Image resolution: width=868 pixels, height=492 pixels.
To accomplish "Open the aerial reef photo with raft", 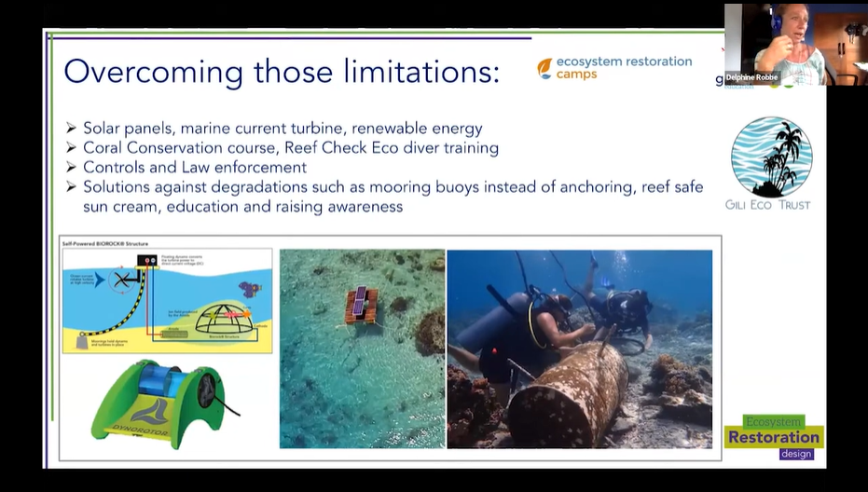I will 362,348.
